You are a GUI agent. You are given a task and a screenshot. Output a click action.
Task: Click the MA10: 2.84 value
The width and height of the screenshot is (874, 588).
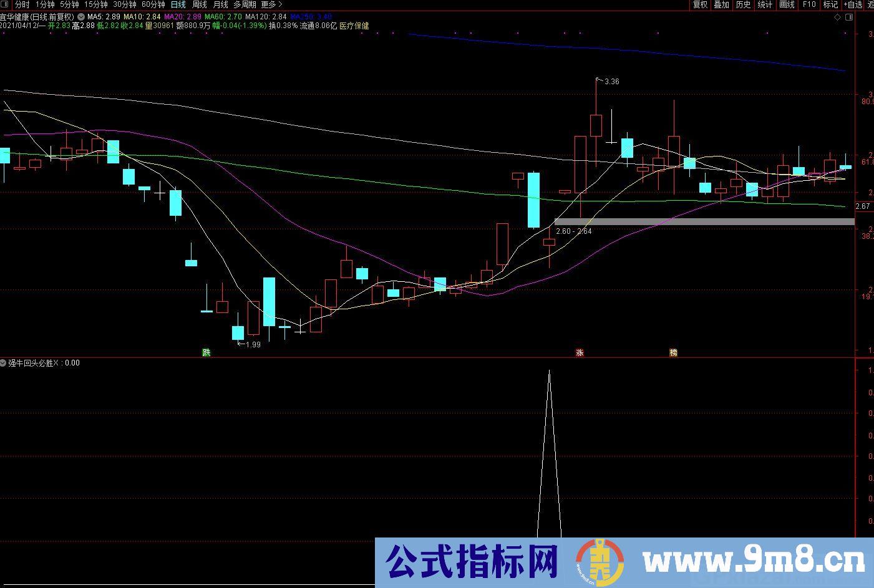[142, 17]
